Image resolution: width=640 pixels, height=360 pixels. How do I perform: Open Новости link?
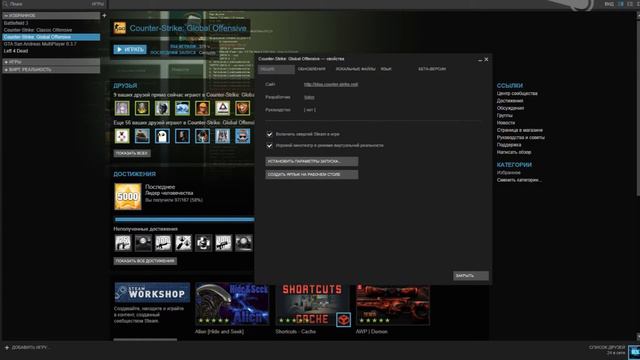coord(506,123)
